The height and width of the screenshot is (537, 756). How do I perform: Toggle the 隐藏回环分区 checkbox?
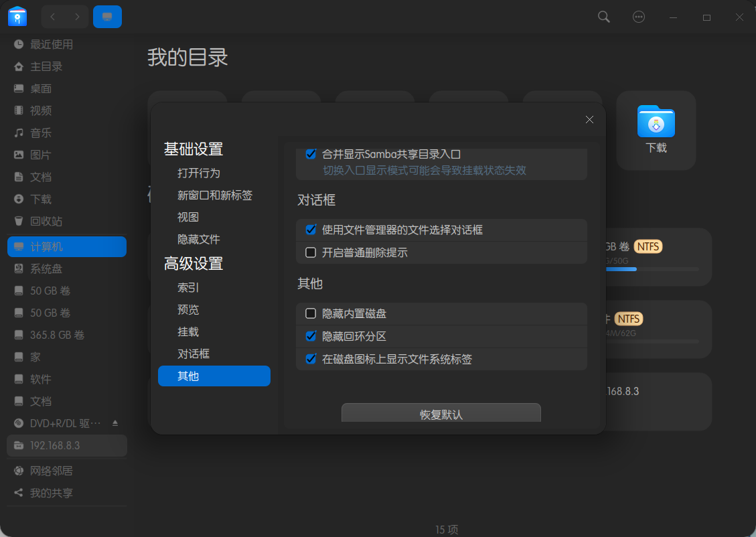click(311, 336)
